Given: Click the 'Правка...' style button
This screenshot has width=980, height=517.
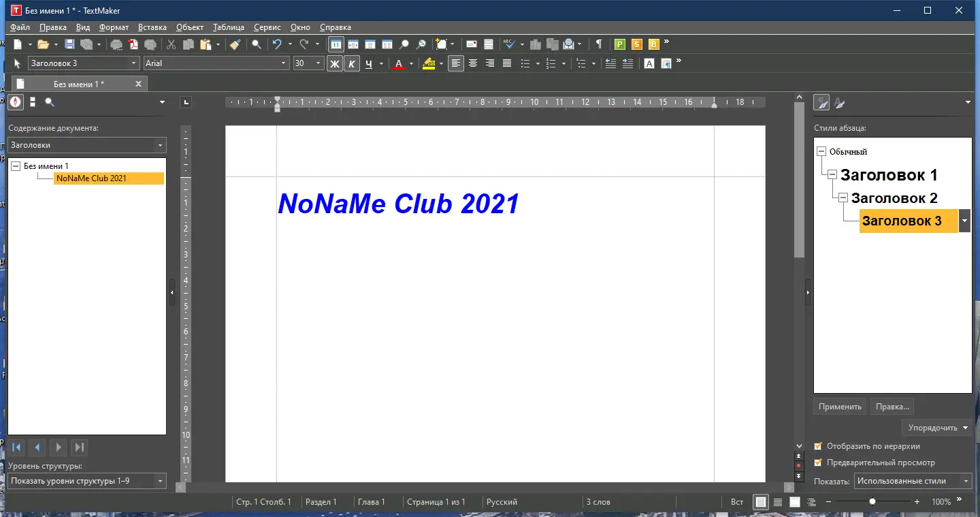Looking at the screenshot, I should coord(892,407).
